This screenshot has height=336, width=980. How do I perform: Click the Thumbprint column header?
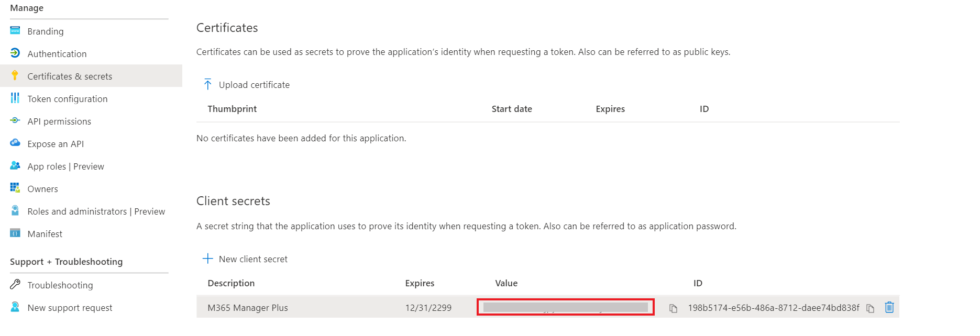(232, 109)
